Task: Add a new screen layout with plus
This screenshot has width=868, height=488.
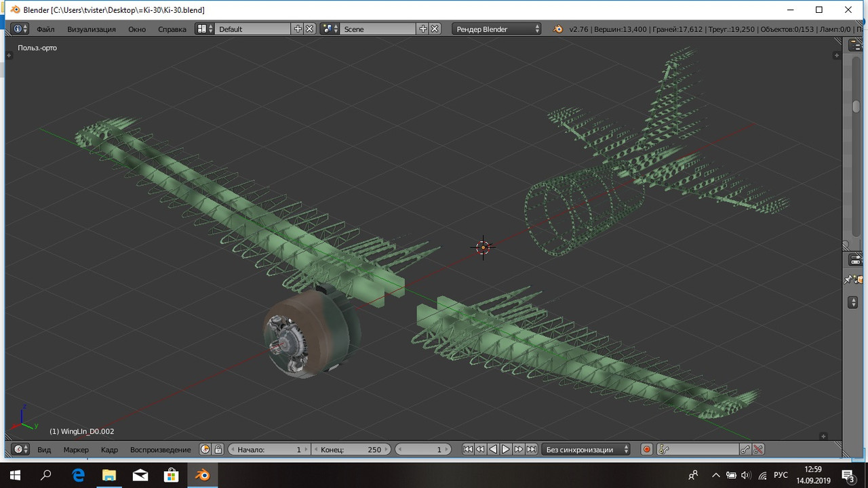Action: (298, 29)
